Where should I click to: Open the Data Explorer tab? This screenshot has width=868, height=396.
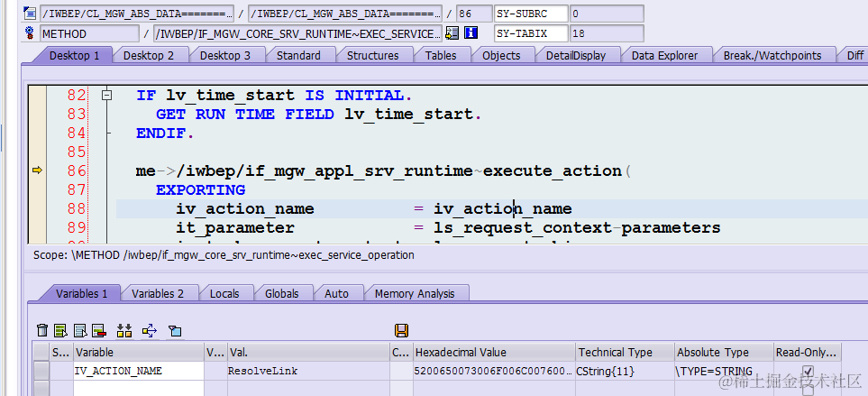(x=664, y=55)
